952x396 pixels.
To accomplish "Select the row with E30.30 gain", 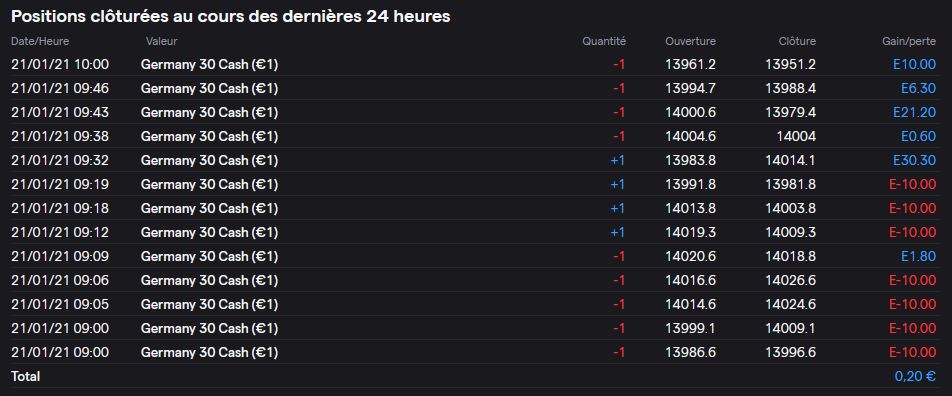I will pos(474,160).
